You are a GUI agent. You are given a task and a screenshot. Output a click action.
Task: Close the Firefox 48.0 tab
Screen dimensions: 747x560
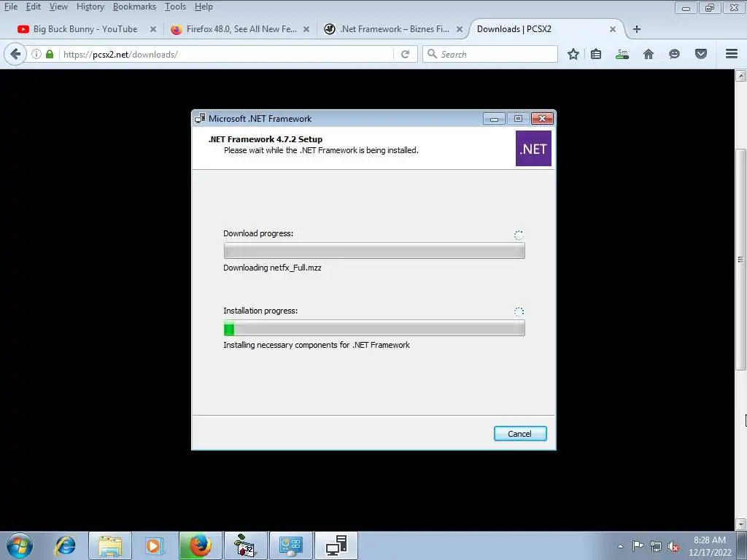(x=306, y=29)
